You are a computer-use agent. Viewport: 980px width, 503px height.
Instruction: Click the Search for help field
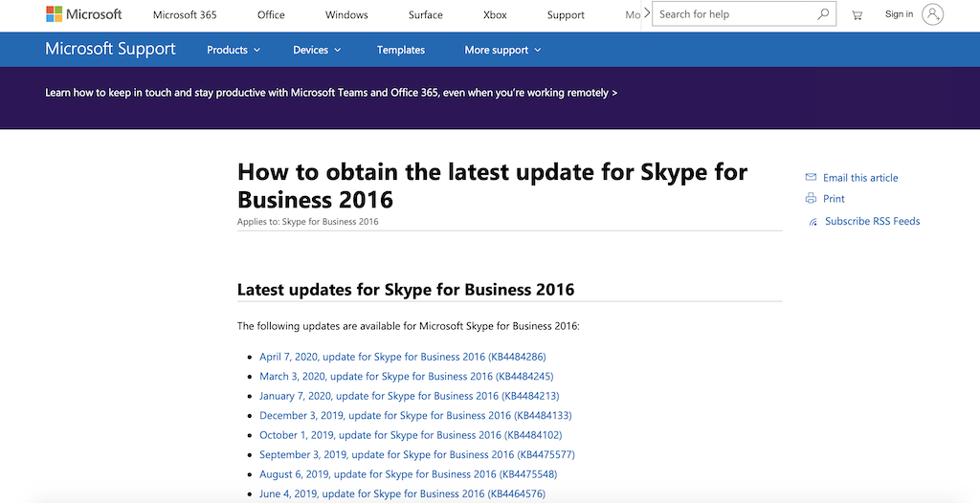[744, 13]
